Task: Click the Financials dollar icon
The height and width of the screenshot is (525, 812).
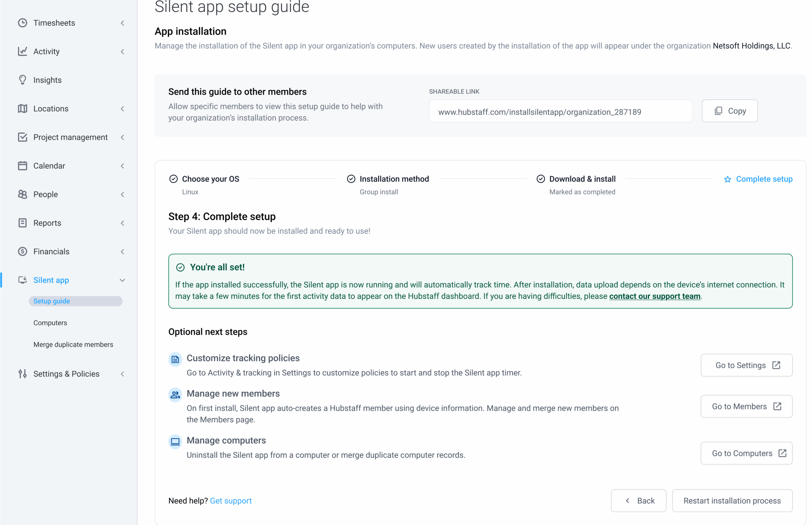Action: pyautogui.click(x=23, y=252)
